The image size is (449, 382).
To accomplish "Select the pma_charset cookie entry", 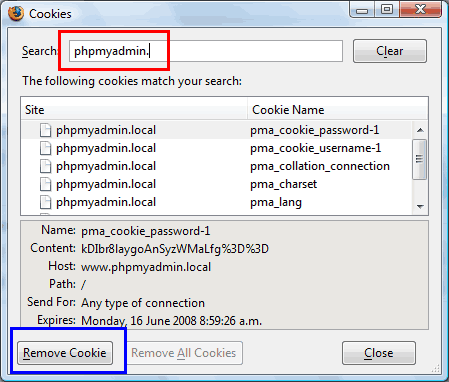I will click(217, 184).
